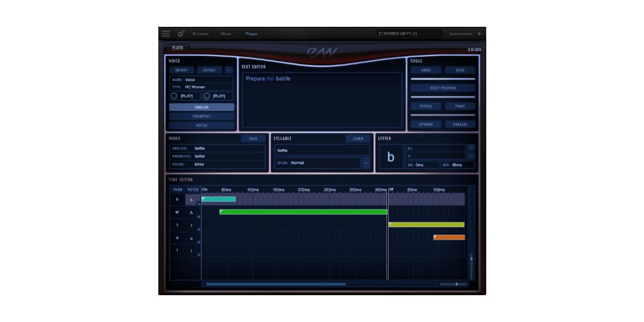Image resolution: width=644 pixels, height=322 pixels.
Task: Switch to the Mixer tab
Action: point(226,34)
